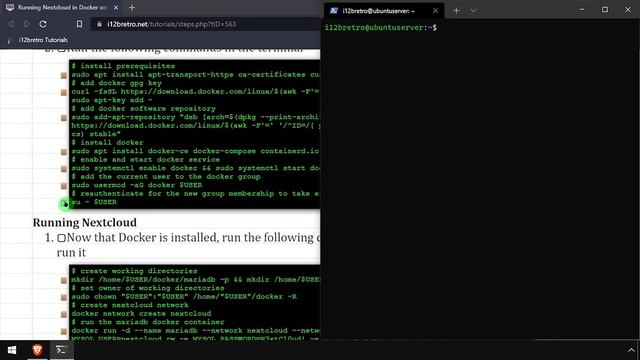Reload the browser page
The width and height of the screenshot is (640, 360).
(43, 24)
